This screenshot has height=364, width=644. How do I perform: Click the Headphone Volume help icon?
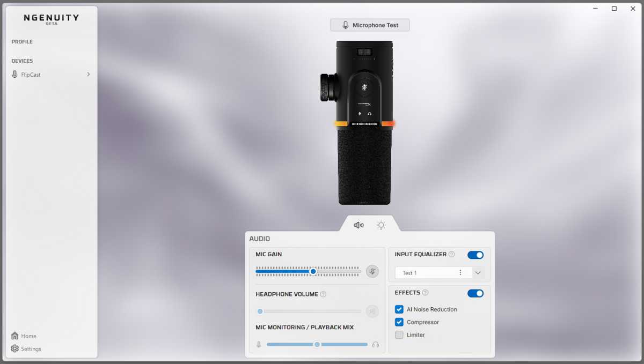pyautogui.click(x=323, y=294)
